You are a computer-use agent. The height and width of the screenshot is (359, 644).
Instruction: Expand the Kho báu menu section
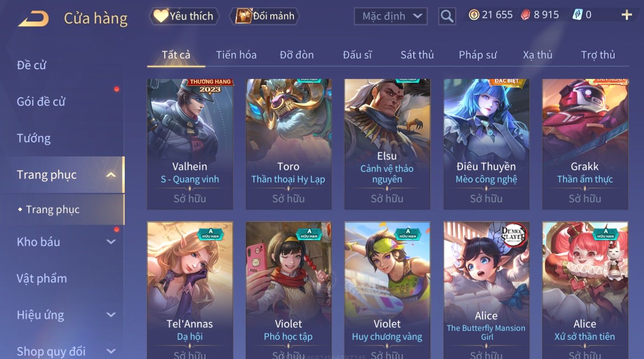[x=111, y=242]
